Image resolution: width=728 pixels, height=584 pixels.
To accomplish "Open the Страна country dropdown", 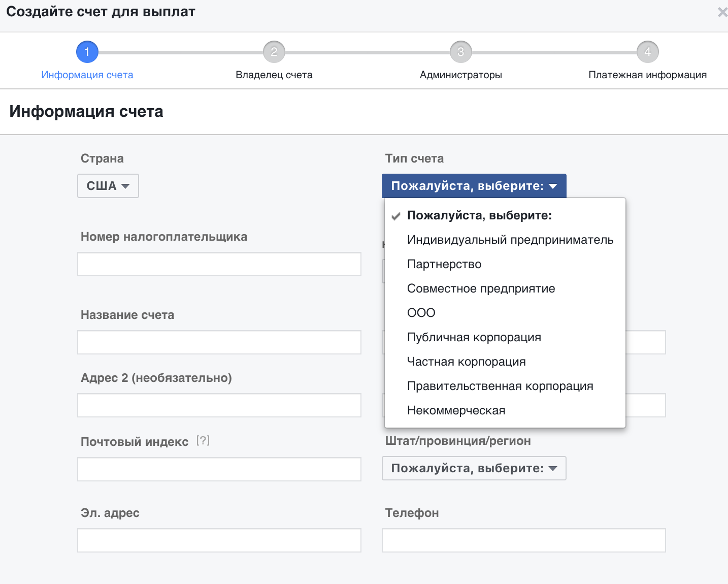I will click(x=108, y=186).
